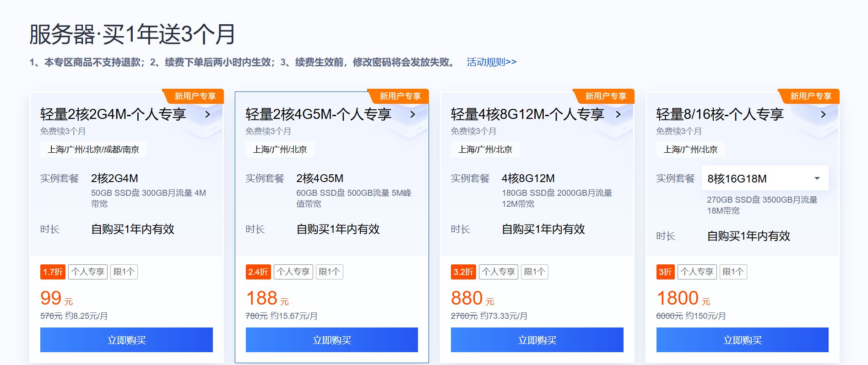868x365 pixels.
Task: Click the 2核4G5M package value
Action: pos(320,178)
